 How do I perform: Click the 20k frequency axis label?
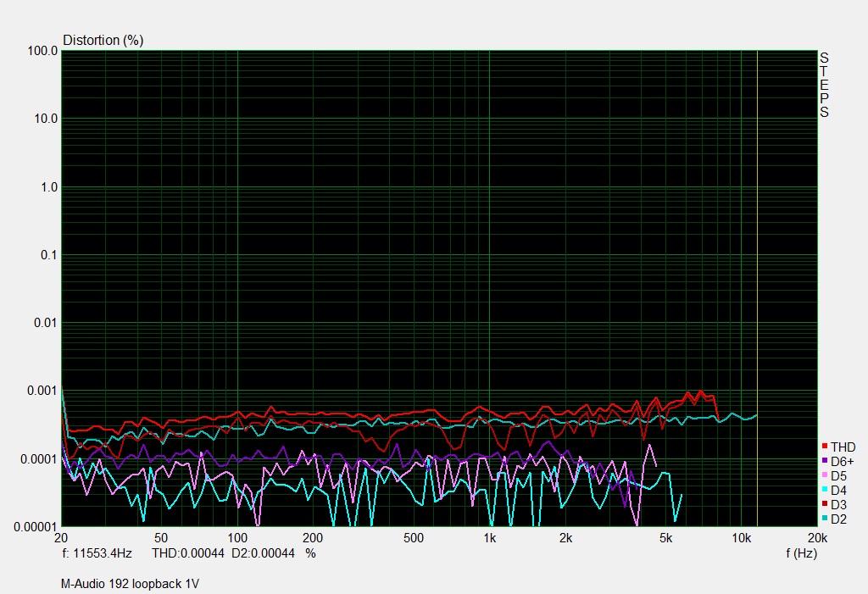817,538
